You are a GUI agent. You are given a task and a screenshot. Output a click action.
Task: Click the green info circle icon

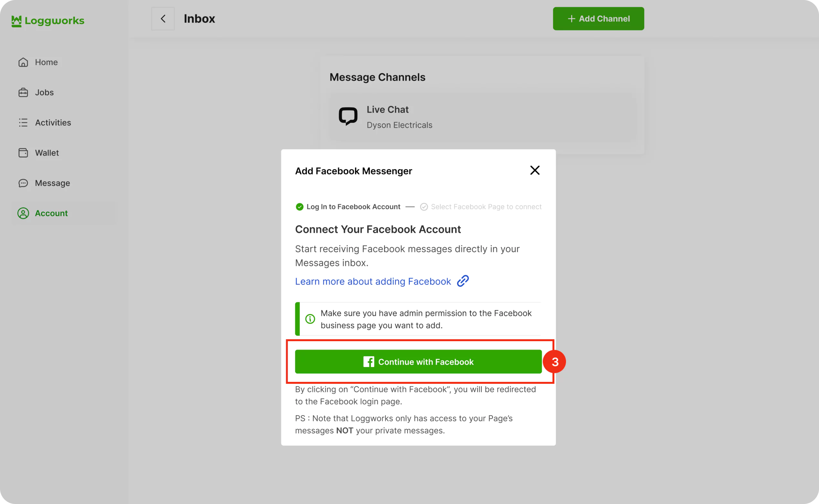tap(310, 319)
